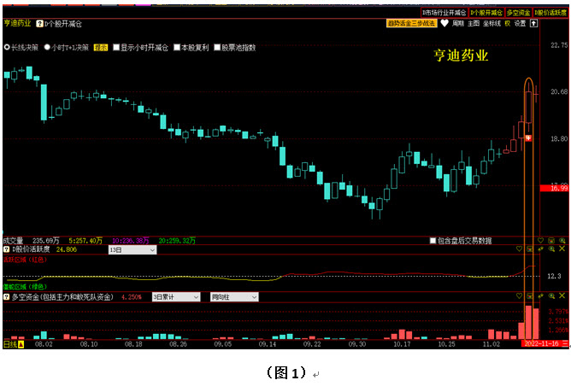Image resolution: width=571 pixels, height=392 pixels.
Task: Tick the 包含盘后交易数据 checkbox
Action: click(433, 241)
